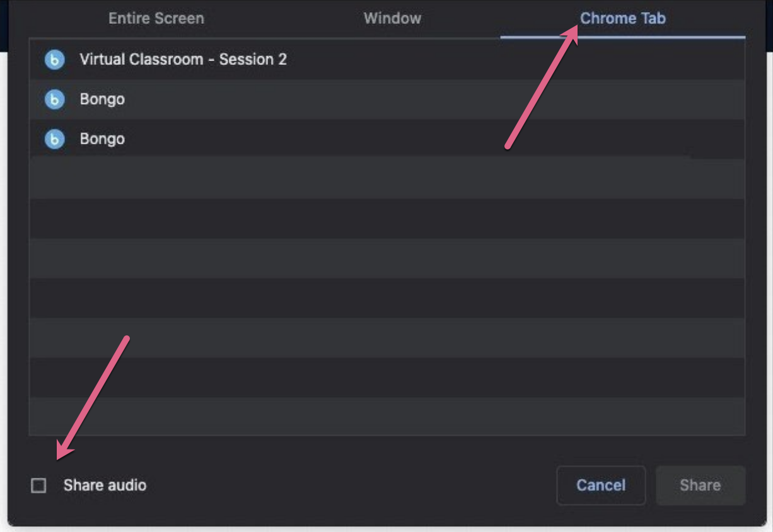This screenshot has height=532, width=773.
Task: Choose the first Bongo title in the list
Action: tap(102, 100)
